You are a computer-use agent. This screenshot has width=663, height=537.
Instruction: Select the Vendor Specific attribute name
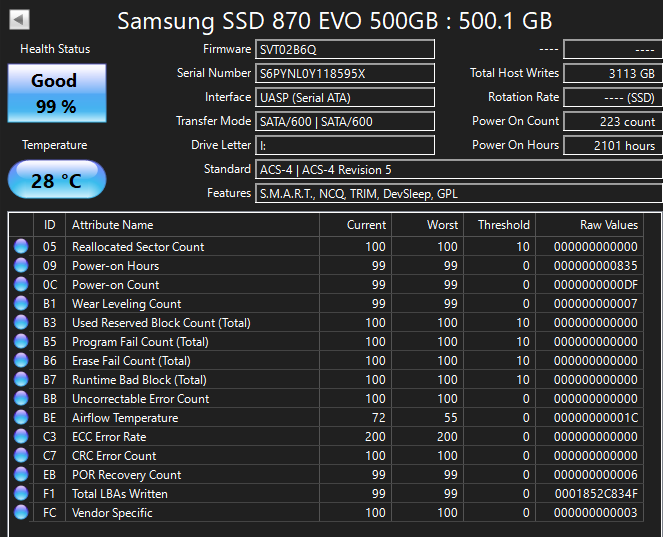pyautogui.click(x=112, y=513)
